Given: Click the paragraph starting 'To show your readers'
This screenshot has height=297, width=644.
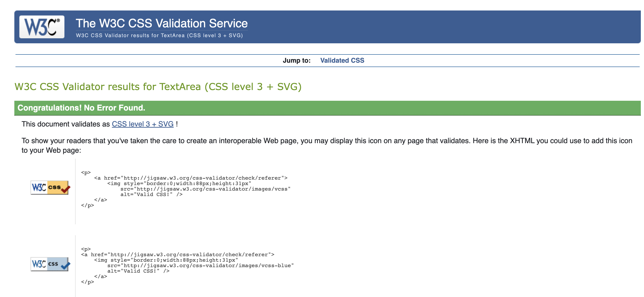Looking at the screenshot, I should coord(327,145).
